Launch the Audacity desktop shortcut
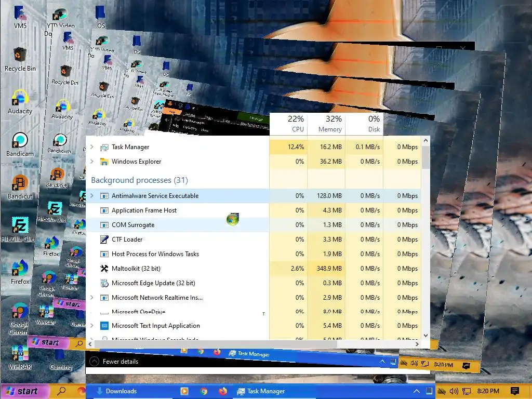Image resolution: width=532 pixels, height=399 pixels. pos(20,102)
